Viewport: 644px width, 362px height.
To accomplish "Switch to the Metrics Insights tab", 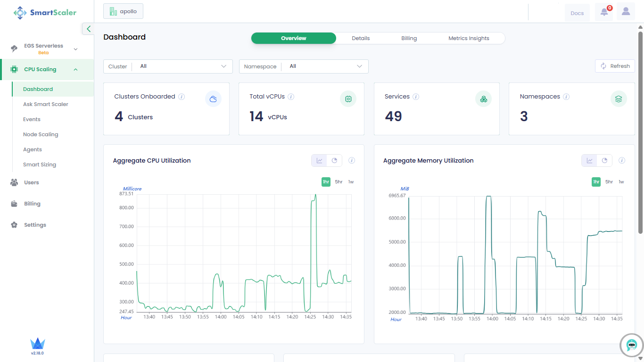I will click(x=469, y=38).
